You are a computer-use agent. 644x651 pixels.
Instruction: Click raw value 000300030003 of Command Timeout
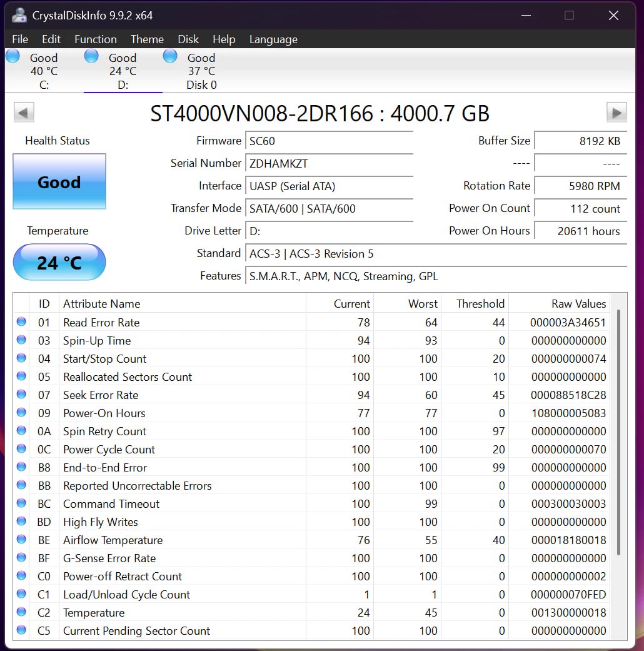click(x=568, y=503)
